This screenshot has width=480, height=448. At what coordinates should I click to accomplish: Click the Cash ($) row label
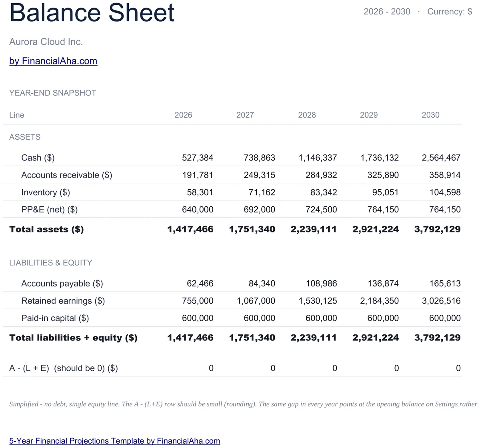point(38,158)
